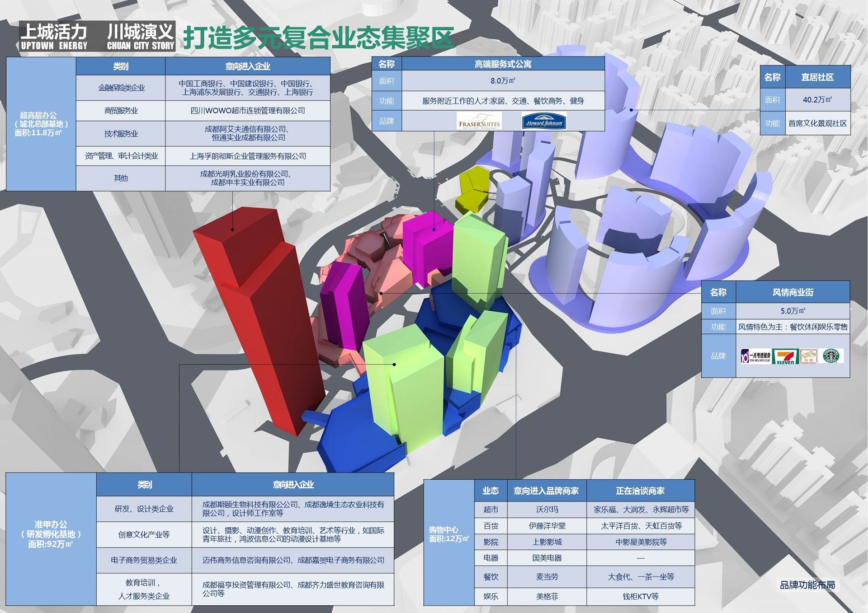The image size is (868, 613).
Task: Click the 风情商业街 header cell
Action: tap(793, 292)
